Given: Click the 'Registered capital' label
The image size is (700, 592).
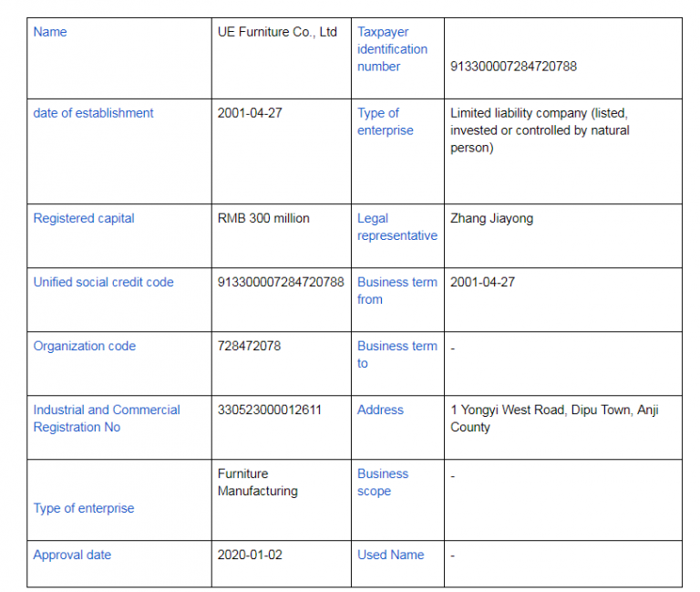Looking at the screenshot, I should [84, 219].
